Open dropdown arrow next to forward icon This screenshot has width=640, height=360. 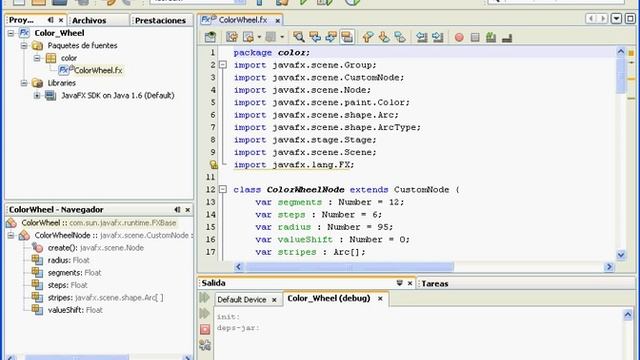coord(259,37)
